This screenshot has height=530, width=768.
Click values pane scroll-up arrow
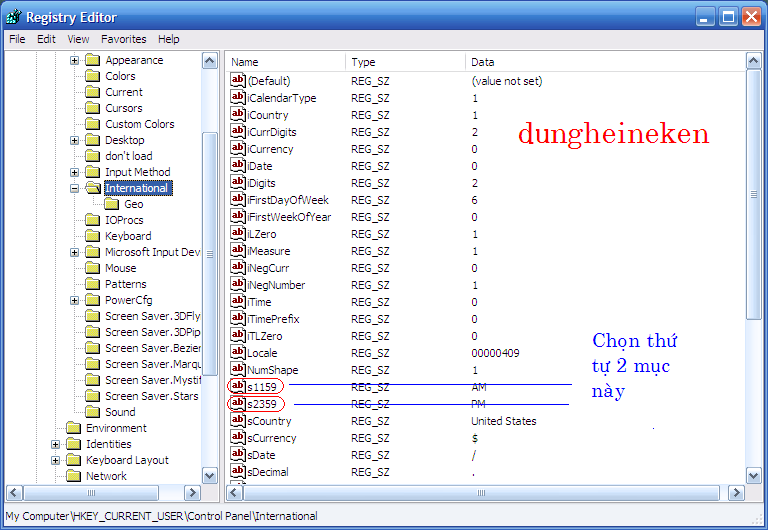(x=753, y=61)
